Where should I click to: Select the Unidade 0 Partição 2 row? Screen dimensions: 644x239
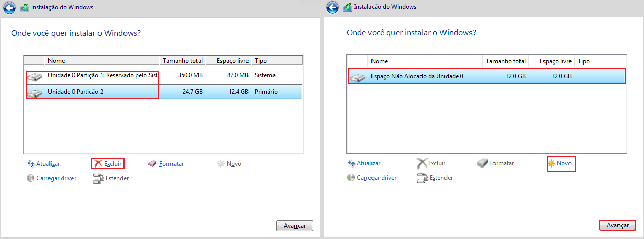click(163, 91)
